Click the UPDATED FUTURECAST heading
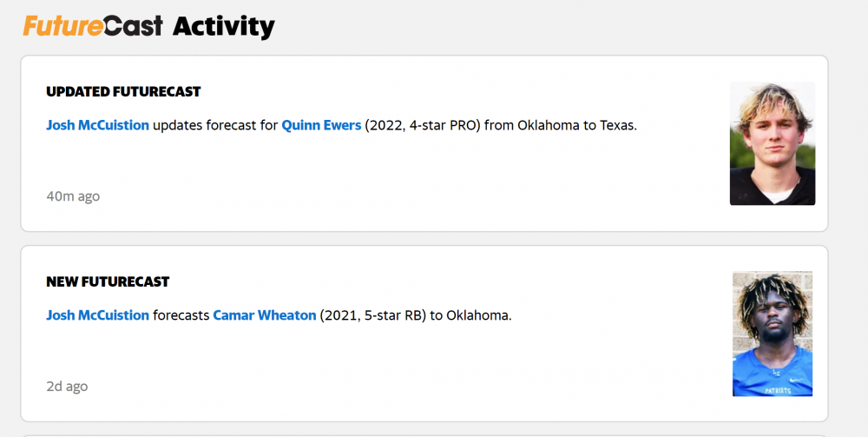868x437 pixels. tap(123, 92)
